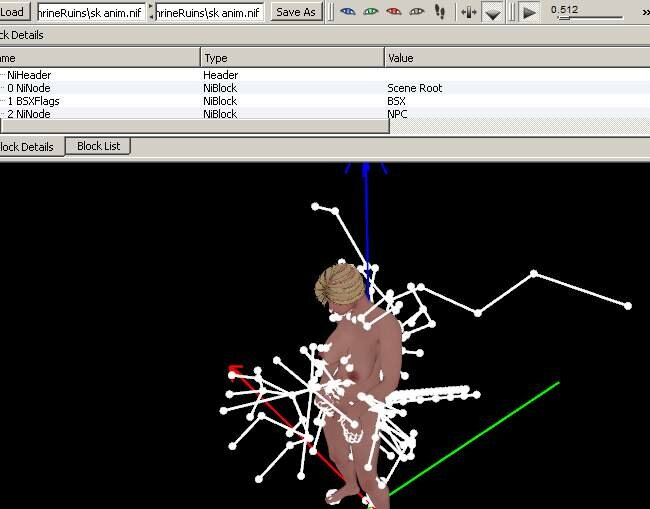Click the horizontal scrollbar of block table
This screenshot has width=650, height=509.
pos(195,126)
